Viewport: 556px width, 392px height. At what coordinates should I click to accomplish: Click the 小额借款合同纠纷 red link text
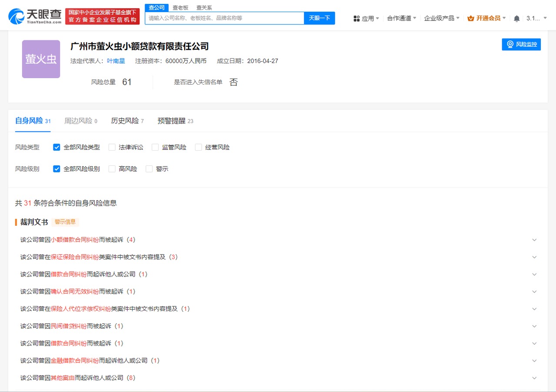click(x=75, y=240)
